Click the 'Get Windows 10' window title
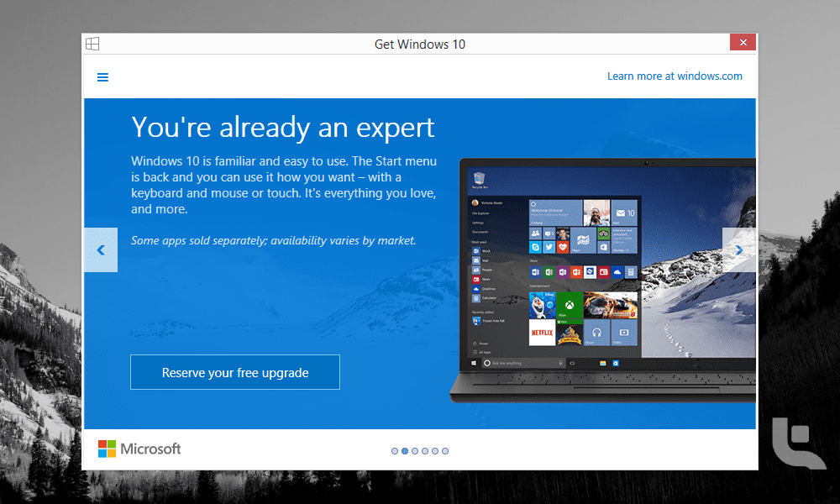This screenshot has height=504, width=840. coord(420,45)
